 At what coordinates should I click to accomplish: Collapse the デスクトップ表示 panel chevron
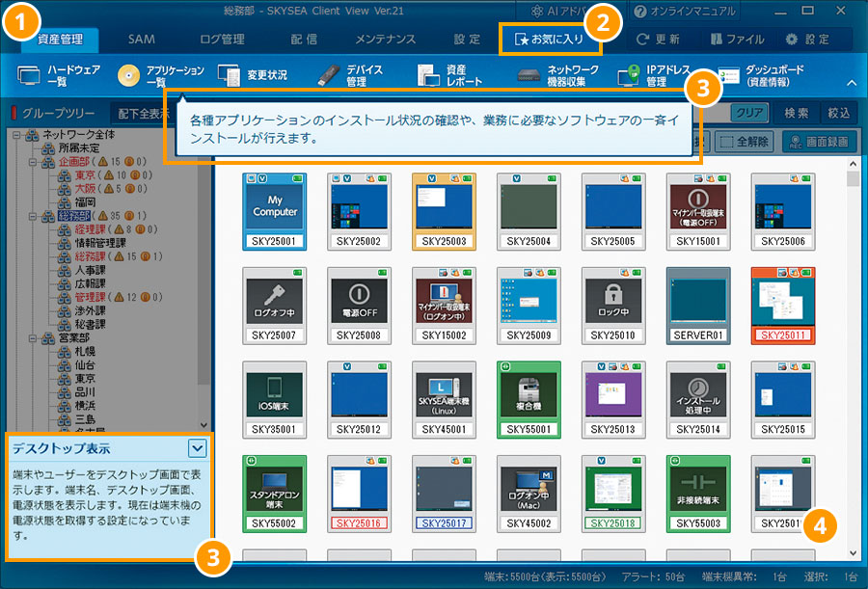click(197, 447)
